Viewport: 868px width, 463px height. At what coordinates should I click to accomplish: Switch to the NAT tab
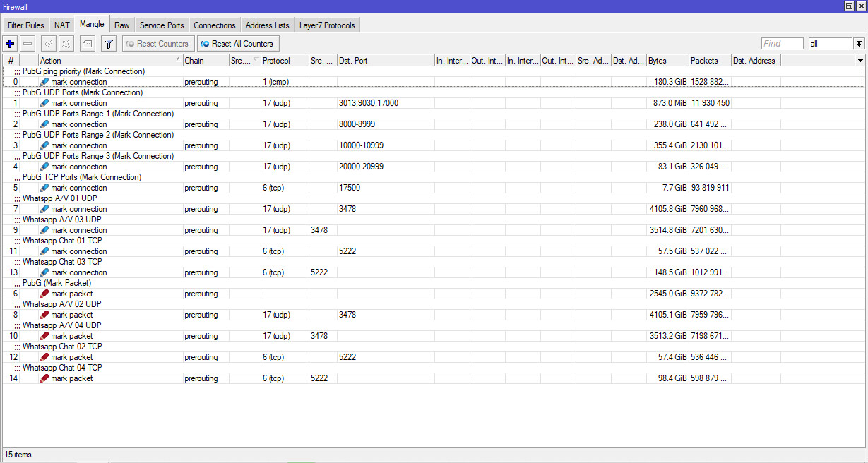pos(62,25)
